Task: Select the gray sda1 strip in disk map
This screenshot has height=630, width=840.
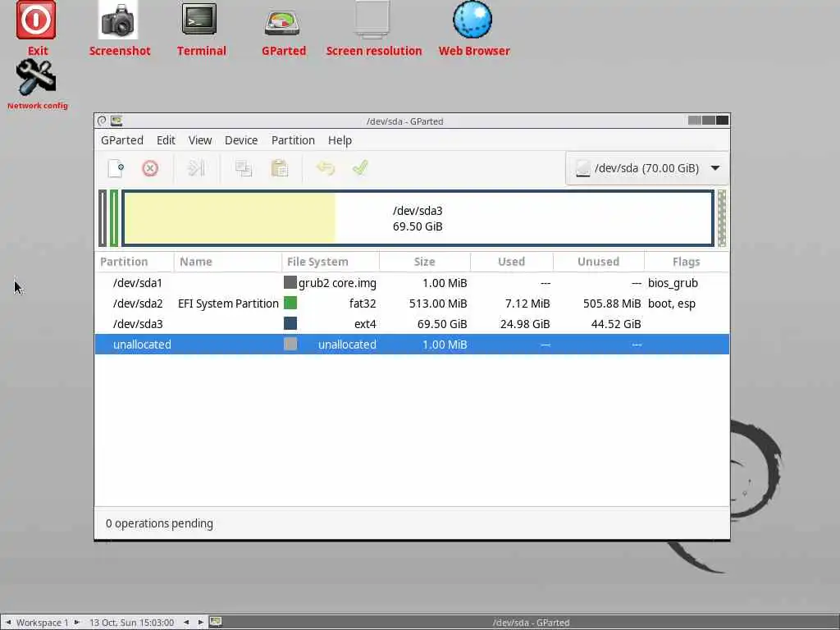Action: [x=103, y=218]
